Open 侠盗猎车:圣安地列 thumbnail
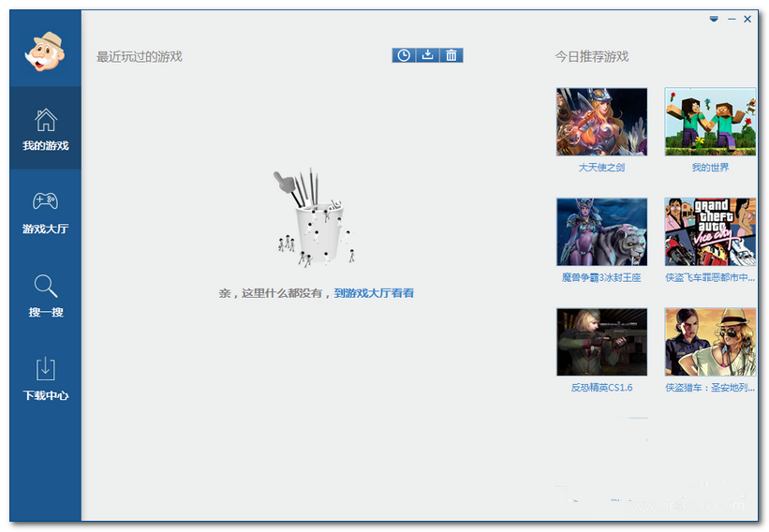Viewport: 769px width, 532px height. click(x=710, y=342)
